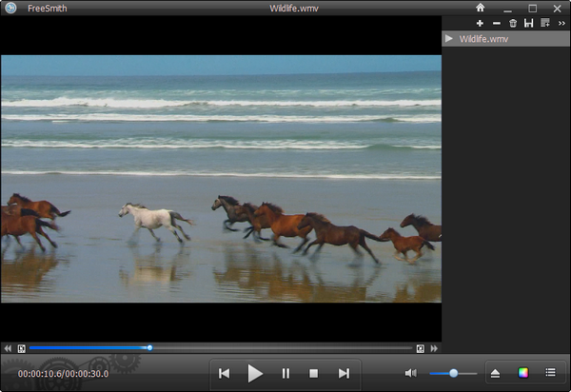Expand more playlist options with double chevron
This screenshot has width=571, height=392.
(561, 23)
